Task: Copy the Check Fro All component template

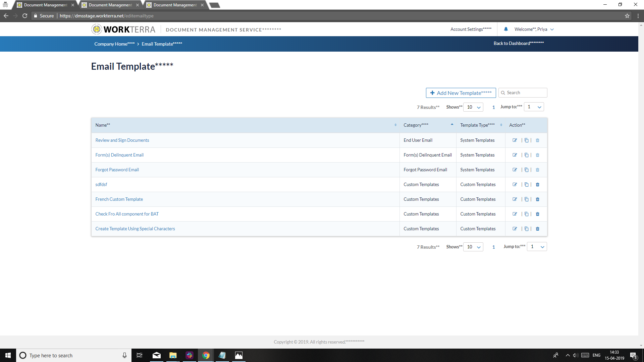Action: coord(526,214)
